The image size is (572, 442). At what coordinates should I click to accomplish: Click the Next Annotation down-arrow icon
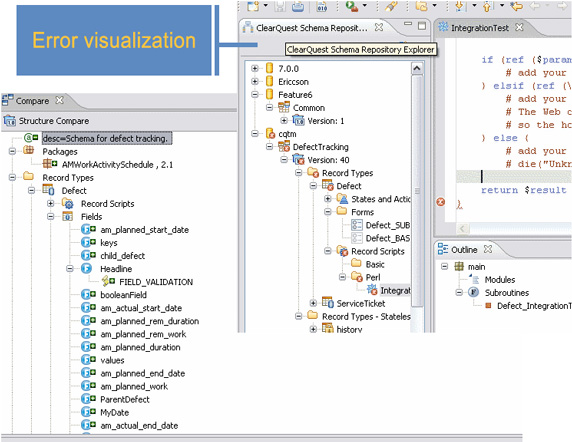click(x=460, y=6)
